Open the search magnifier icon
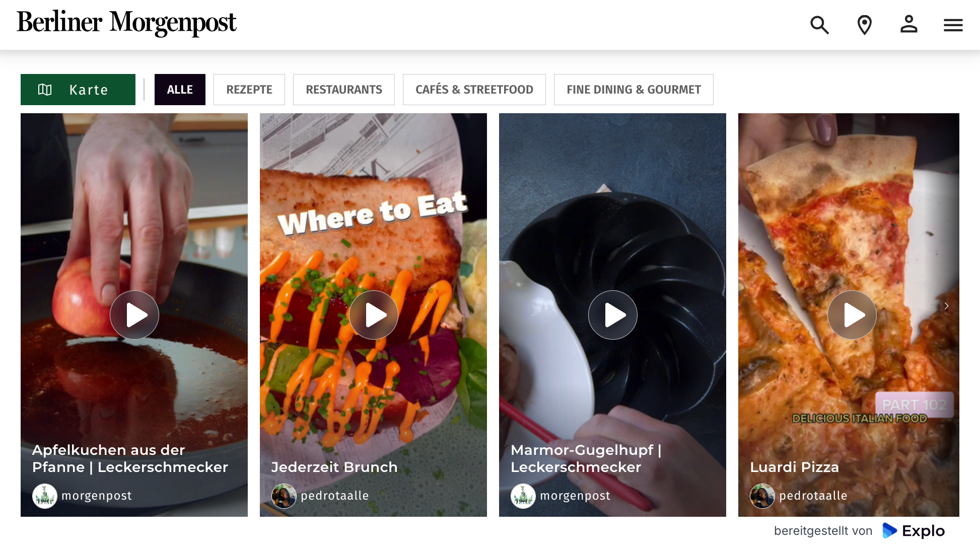Viewport: 980px width, 553px height. [x=819, y=25]
